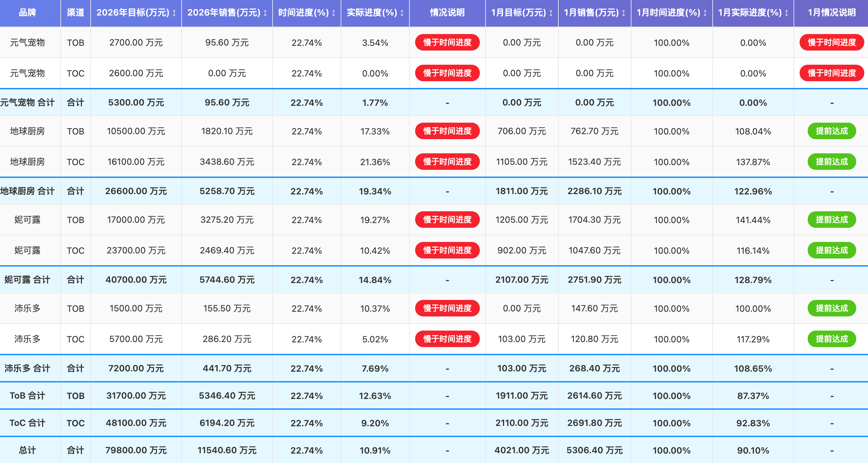This screenshot has height=463, width=868.
Task: Click the 137.87% January progress cell
Action: (x=753, y=162)
